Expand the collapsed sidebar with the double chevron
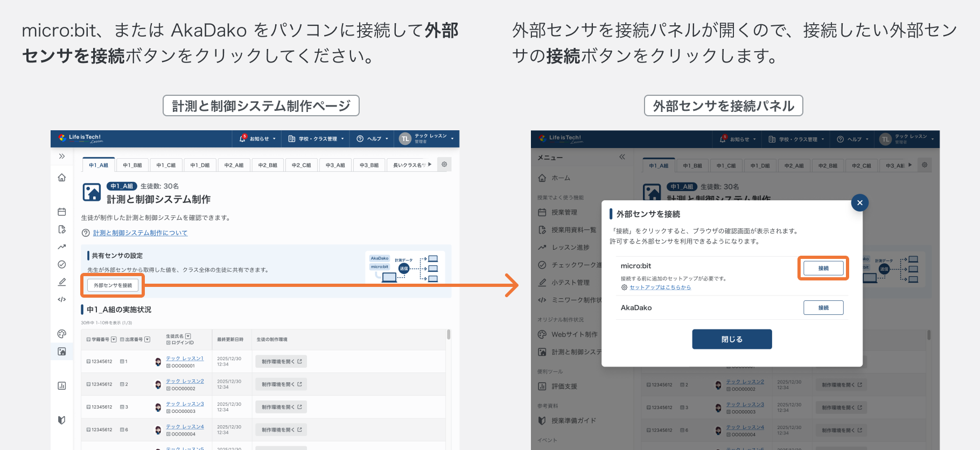980x450 pixels. (x=62, y=156)
